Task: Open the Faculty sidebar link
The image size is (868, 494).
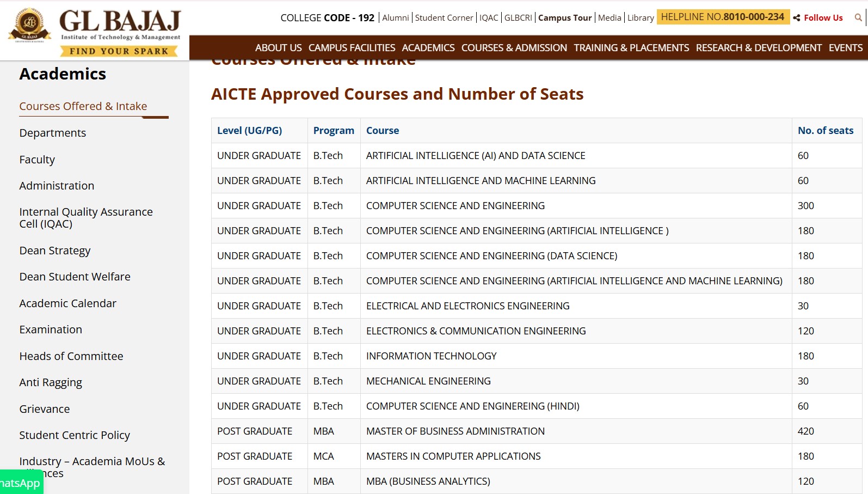Action: pos(37,160)
